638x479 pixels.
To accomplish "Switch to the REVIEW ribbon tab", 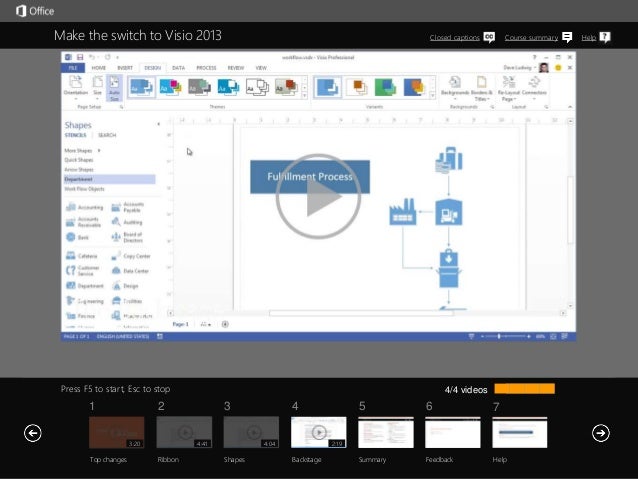I will click(236, 68).
